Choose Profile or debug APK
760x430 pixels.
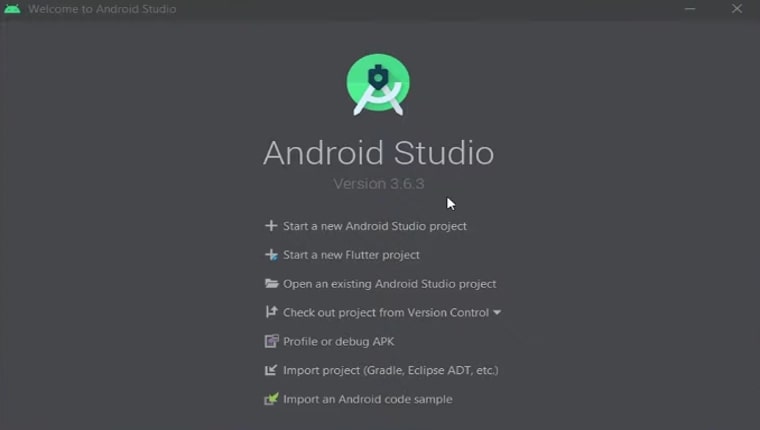(x=338, y=341)
